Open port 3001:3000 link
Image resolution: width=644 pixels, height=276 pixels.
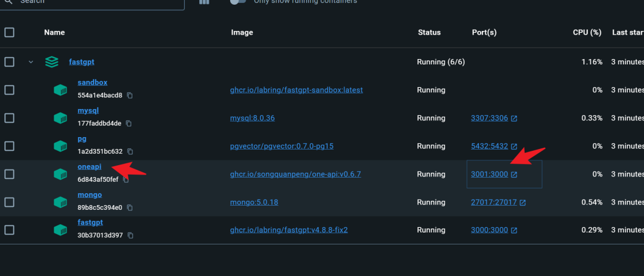point(490,174)
